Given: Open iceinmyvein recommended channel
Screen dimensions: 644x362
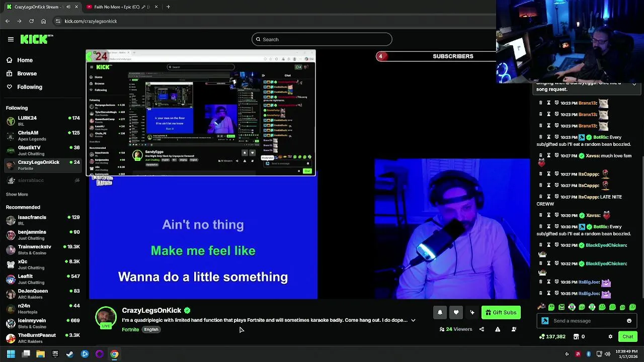Looking at the screenshot, I should (42, 323).
